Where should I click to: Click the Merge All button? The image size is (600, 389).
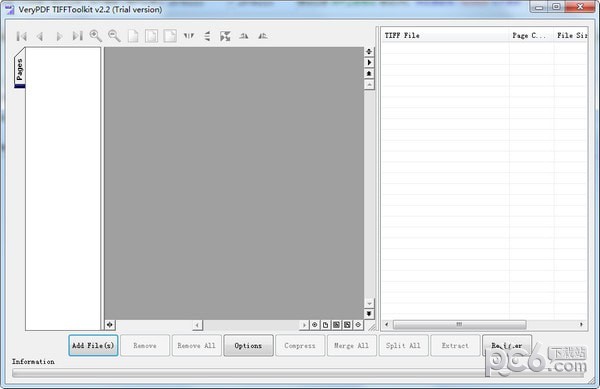(352, 345)
